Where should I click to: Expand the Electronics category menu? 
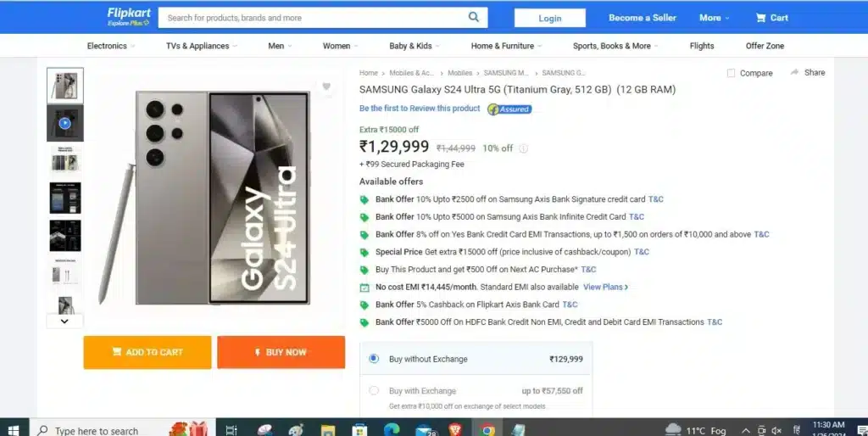tap(111, 46)
